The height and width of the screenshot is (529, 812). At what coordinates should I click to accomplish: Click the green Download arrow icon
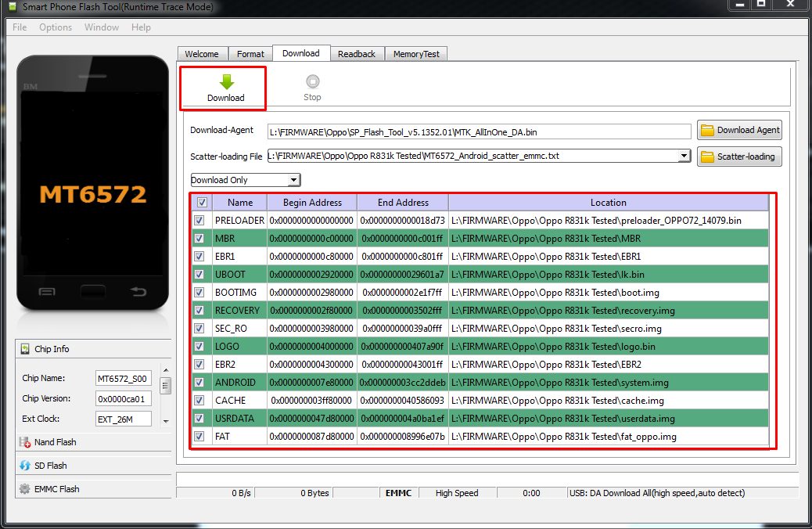pyautogui.click(x=226, y=82)
